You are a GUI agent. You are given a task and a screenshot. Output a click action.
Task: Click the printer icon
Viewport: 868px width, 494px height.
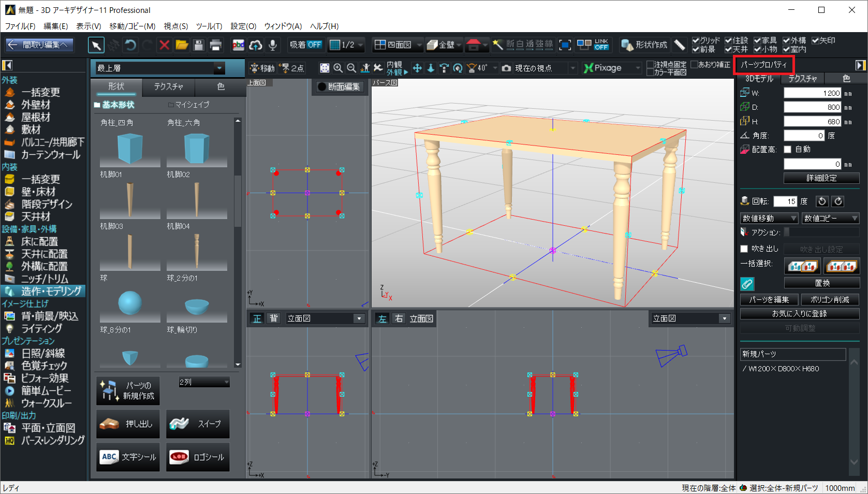pos(215,46)
